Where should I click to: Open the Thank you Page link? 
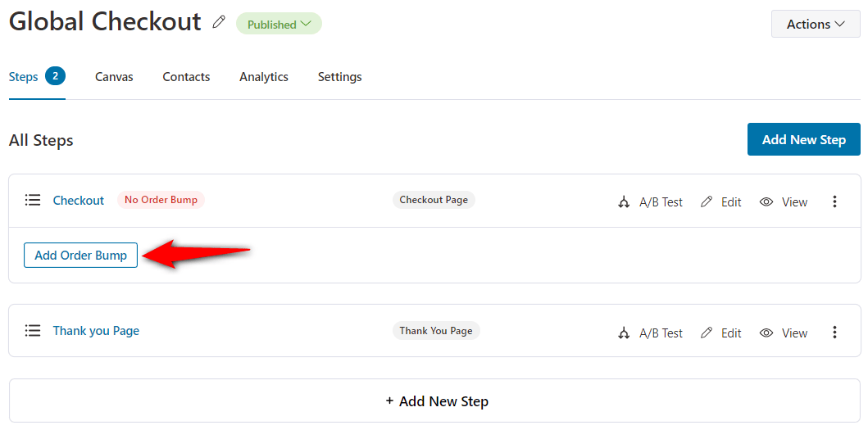pos(97,330)
